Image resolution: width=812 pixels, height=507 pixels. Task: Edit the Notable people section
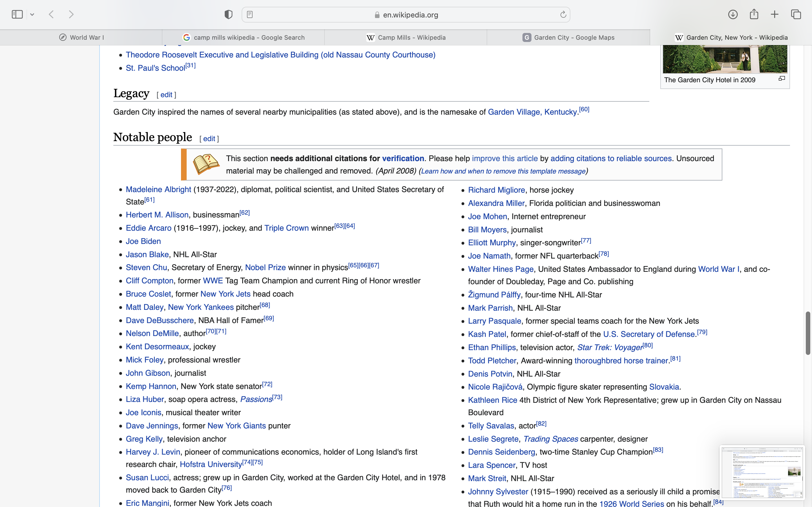209,139
